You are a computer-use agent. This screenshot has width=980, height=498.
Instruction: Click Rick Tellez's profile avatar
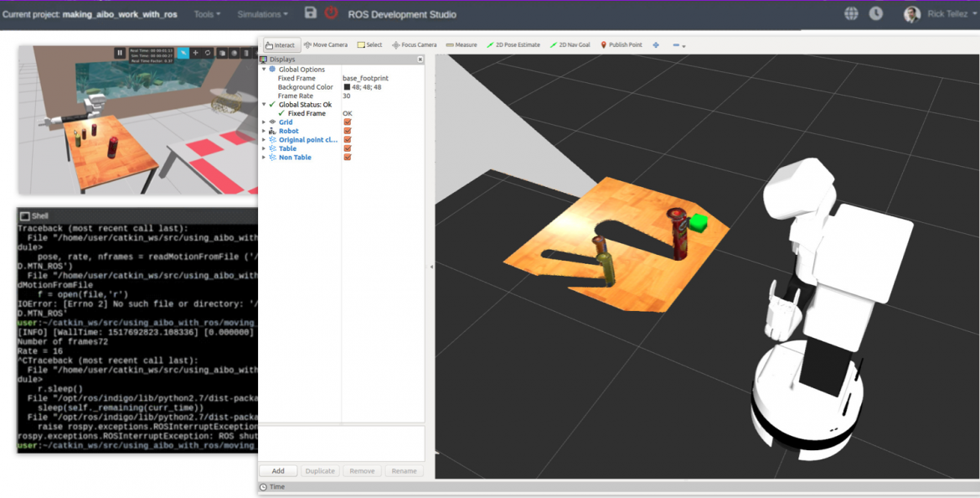pyautogui.click(x=912, y=14)
